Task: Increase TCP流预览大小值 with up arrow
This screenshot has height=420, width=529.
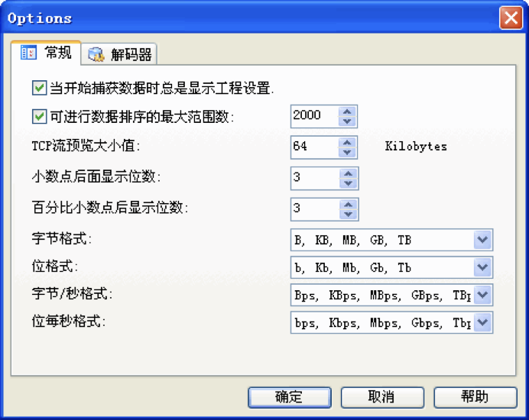Action: [349, 142]
